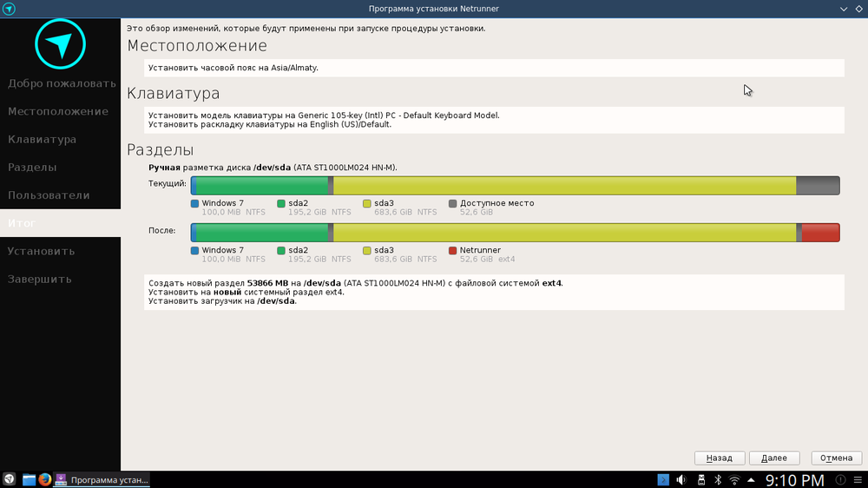Open the volume control in tray

point(681,479)
